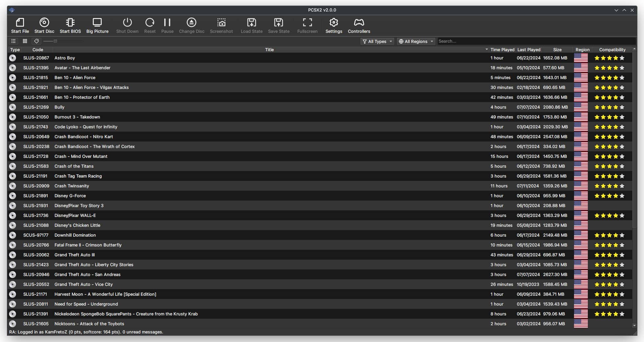Select the Start BIOS icon
The image size is (644, 342).
(70, 26)
